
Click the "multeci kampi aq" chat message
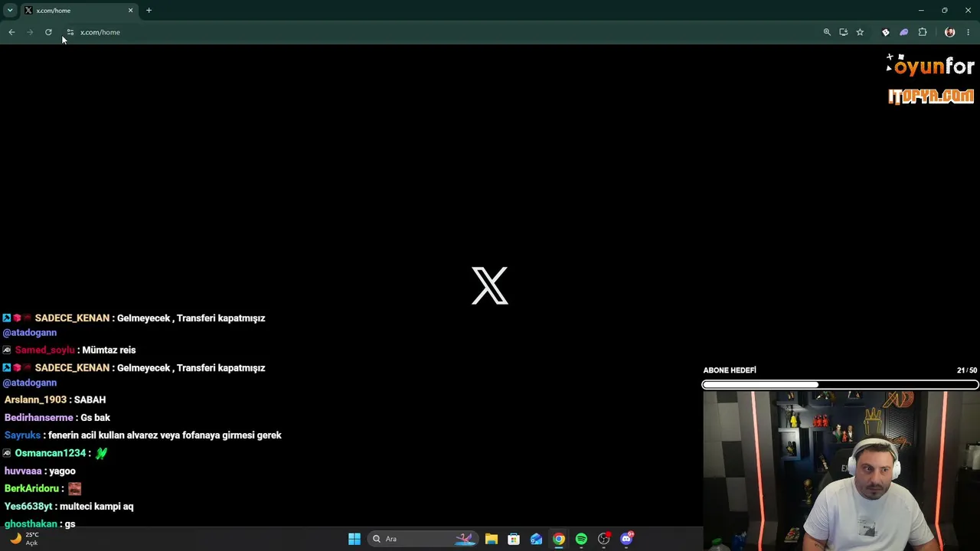96,507
